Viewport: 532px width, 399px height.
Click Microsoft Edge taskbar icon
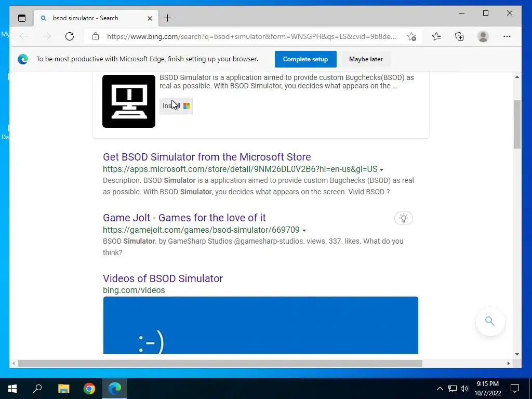(x=115, y=389)
